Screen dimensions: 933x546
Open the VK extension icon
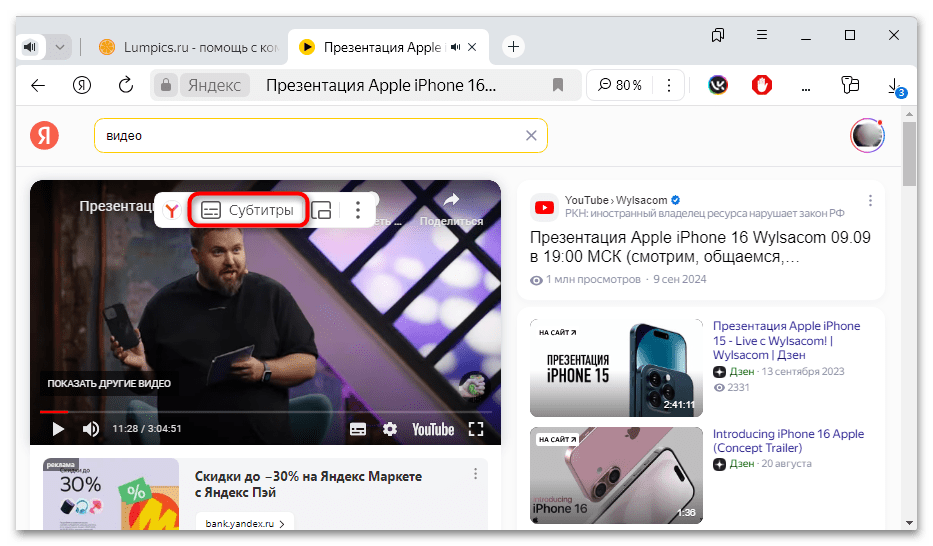coord(718,85)
